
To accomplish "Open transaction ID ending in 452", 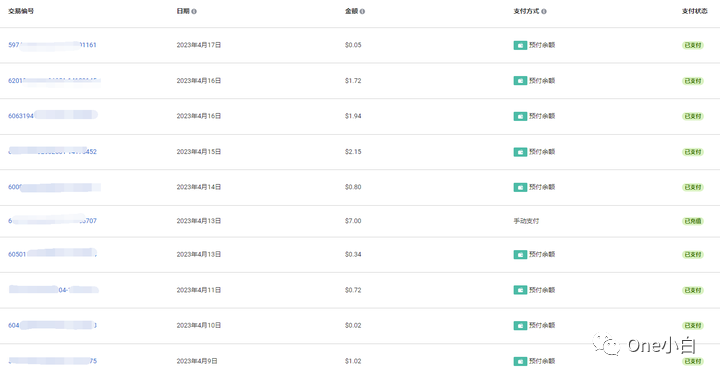I will point(52,152).
